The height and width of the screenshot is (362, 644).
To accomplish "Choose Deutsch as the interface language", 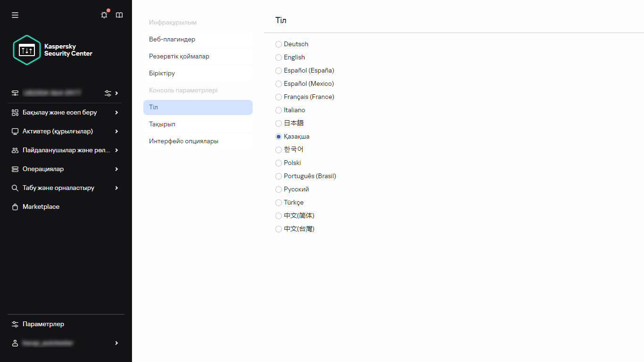I will tap(279, 44).
